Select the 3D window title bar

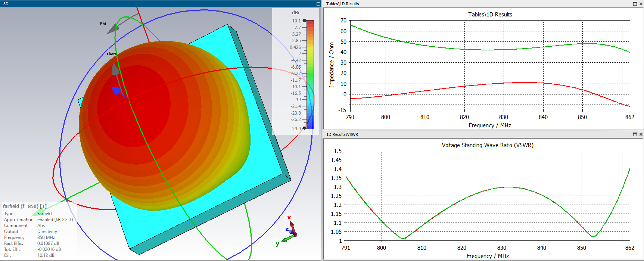(161, 3)
